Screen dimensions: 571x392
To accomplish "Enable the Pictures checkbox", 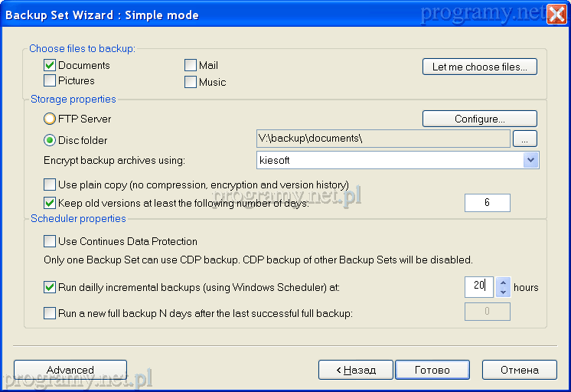I will point(51,80).
